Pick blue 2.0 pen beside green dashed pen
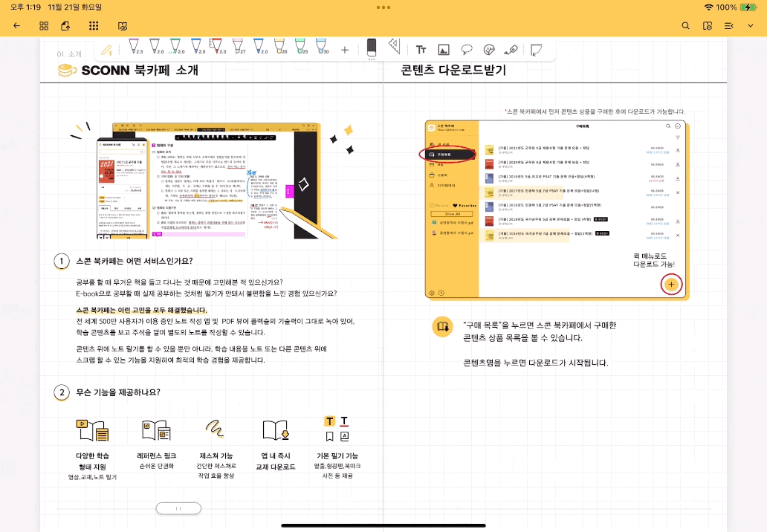The height and width of the screenshot is (532, 767). click(x=197, y=47)
